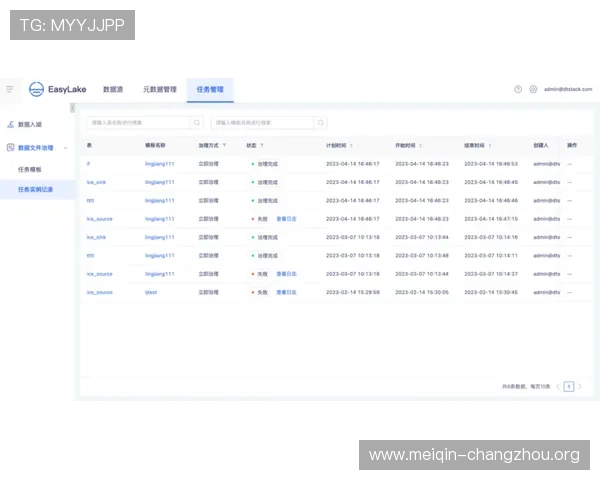The image size is (600, 480).
Task: Click the search icon of template-name search box
Action: tap(321, 122)
